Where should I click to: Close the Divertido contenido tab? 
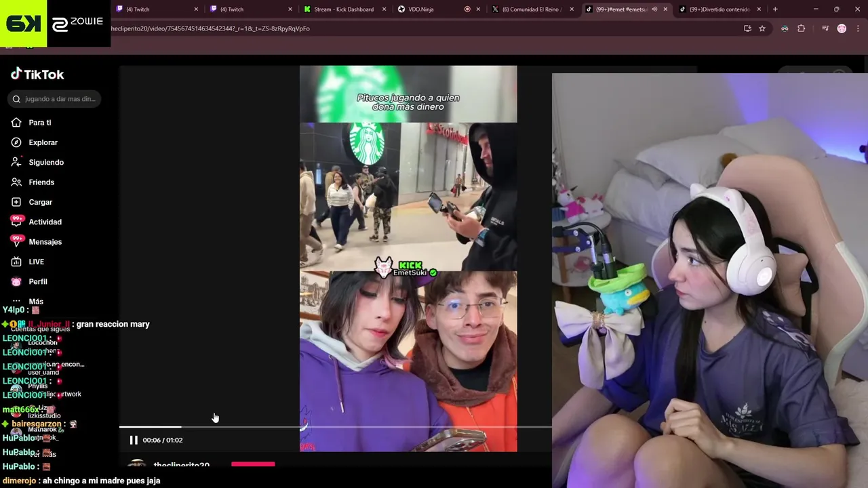(x=759, y=9)
